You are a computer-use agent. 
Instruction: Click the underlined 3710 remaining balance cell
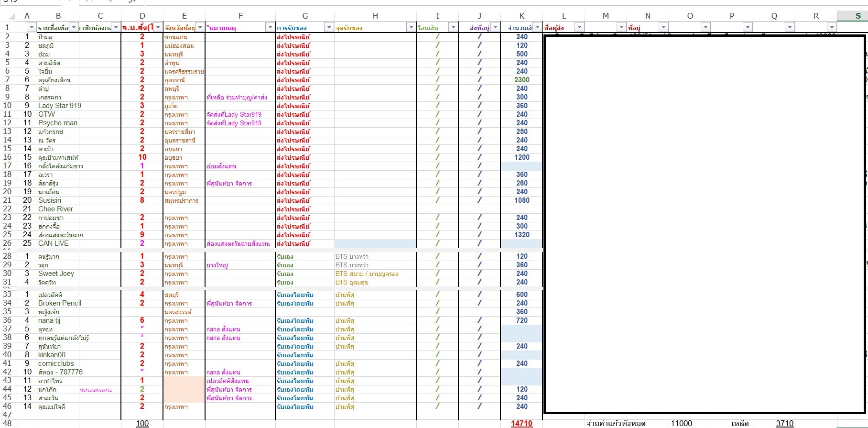pyautogui.click(x=784, y=424)
